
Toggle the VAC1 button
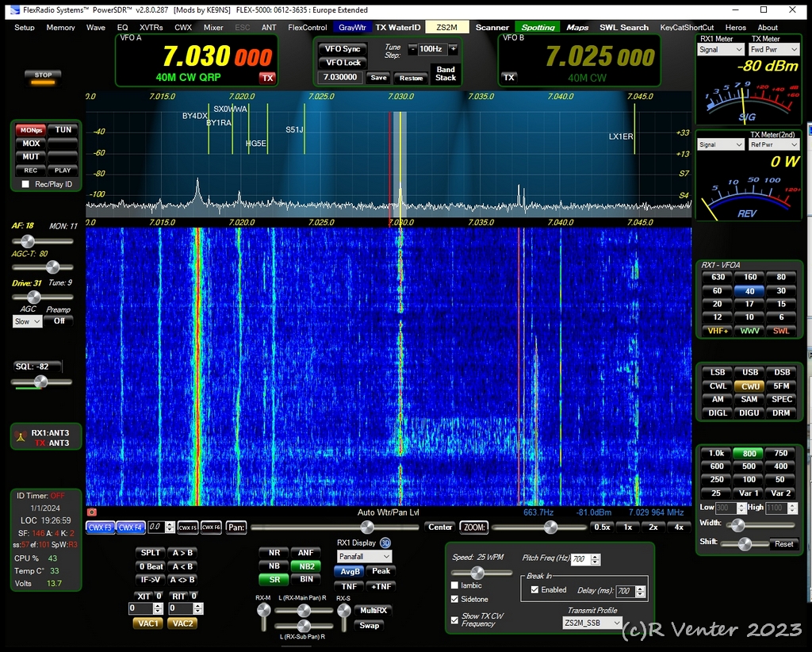coord(148,623)
